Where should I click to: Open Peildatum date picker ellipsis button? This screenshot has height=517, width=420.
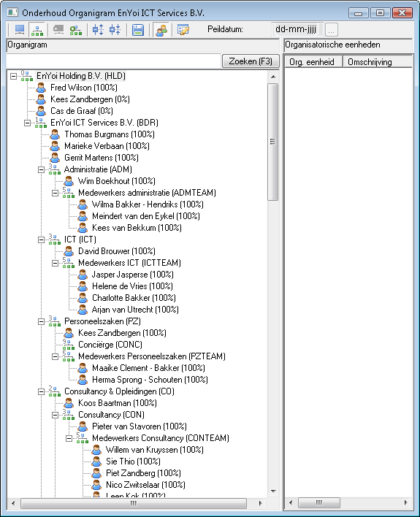pyautogui.click(x=331, y=30)
